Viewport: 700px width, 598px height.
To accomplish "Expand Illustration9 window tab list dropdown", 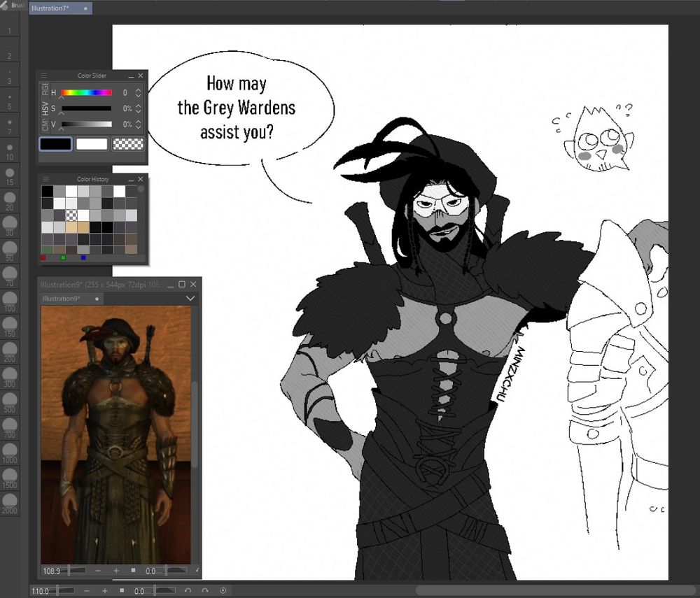I will click(190, 299).
